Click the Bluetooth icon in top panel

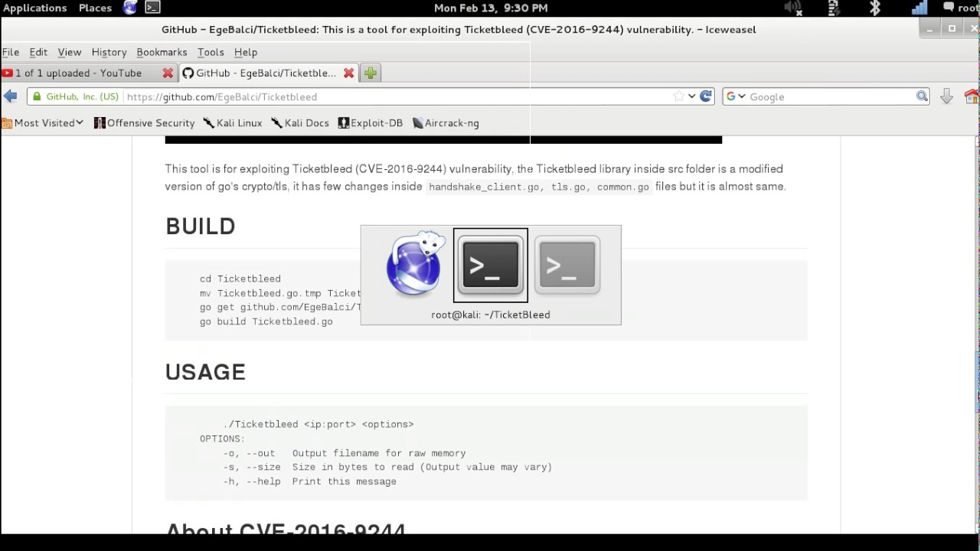875,8
